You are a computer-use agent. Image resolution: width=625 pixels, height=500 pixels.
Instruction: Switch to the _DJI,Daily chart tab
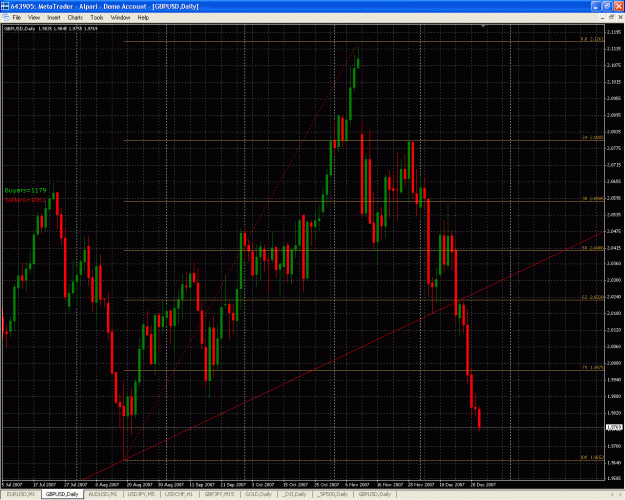click(x=294, y=494)
